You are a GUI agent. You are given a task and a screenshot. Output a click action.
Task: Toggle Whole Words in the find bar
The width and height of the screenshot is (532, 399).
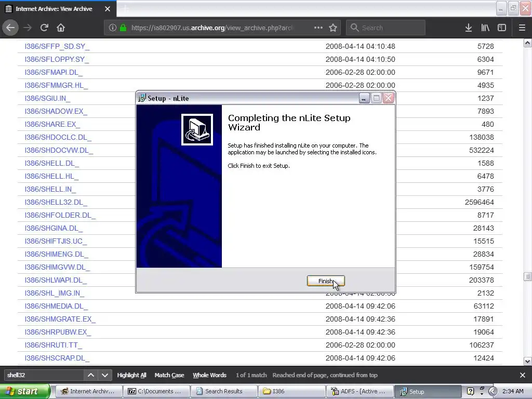(209, 375)
